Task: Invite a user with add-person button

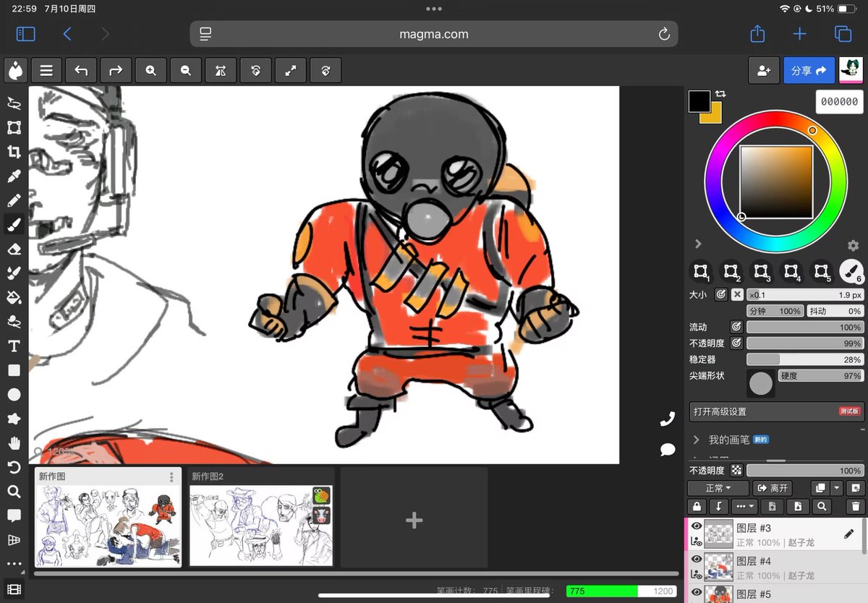Action: click(x=764, y=70)
